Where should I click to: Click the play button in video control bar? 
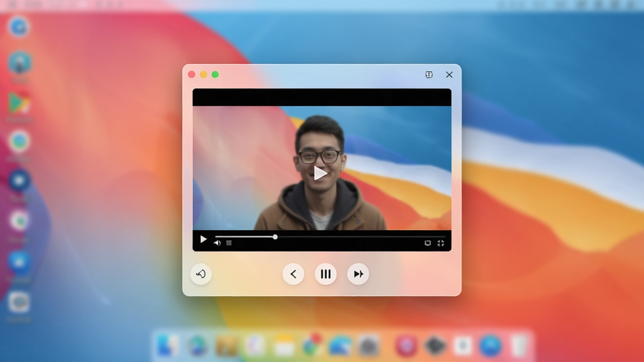click(x=203, y=239)
